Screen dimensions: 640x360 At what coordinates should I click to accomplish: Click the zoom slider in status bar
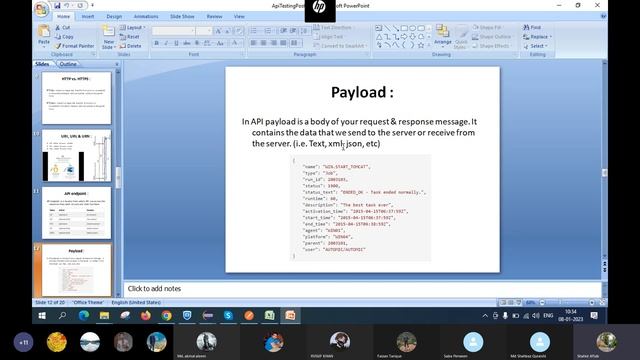(567, 302)
